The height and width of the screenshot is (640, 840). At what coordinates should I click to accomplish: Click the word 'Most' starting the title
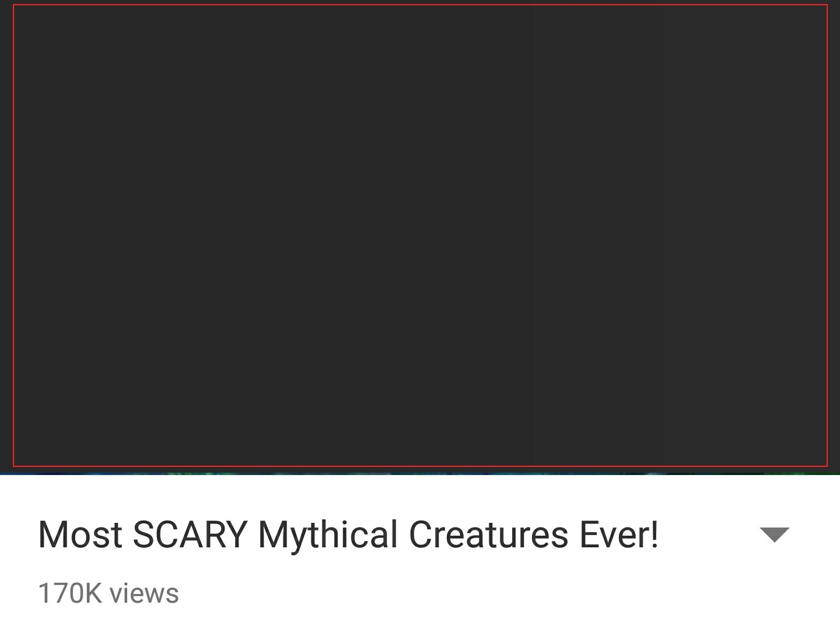click(x=80, y=534)
